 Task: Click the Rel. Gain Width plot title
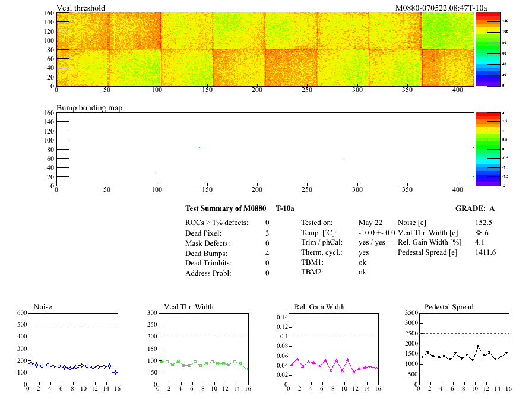pyautogui.click(x=319, y=307)
